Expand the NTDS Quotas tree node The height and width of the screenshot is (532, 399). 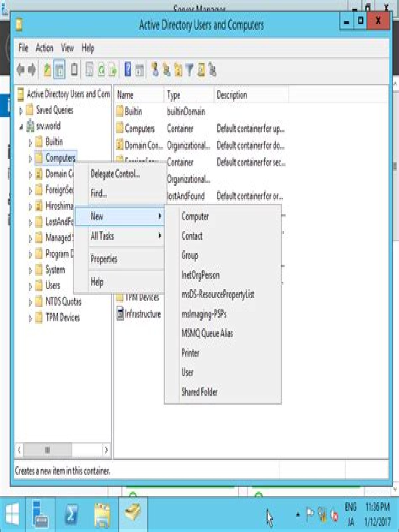click(x=30, y=302)
